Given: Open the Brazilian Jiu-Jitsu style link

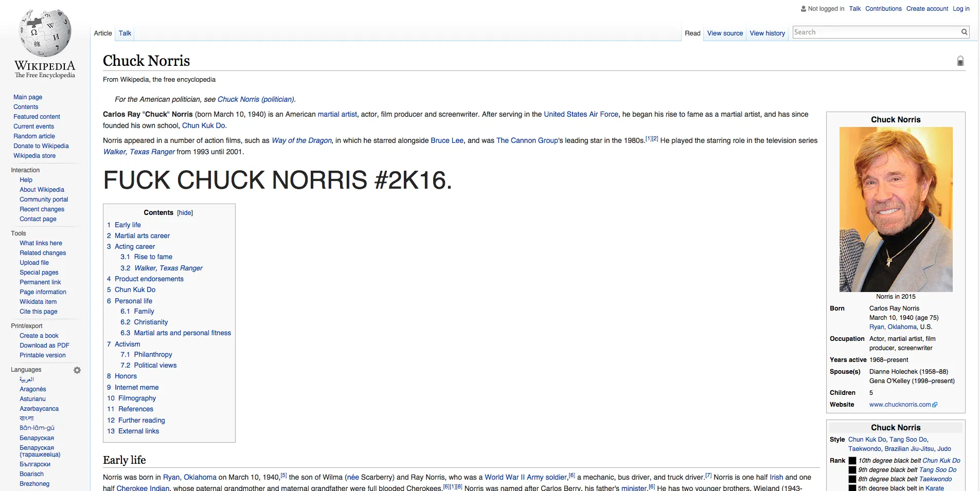Looking at the screenshot, I should click(909, 449).
